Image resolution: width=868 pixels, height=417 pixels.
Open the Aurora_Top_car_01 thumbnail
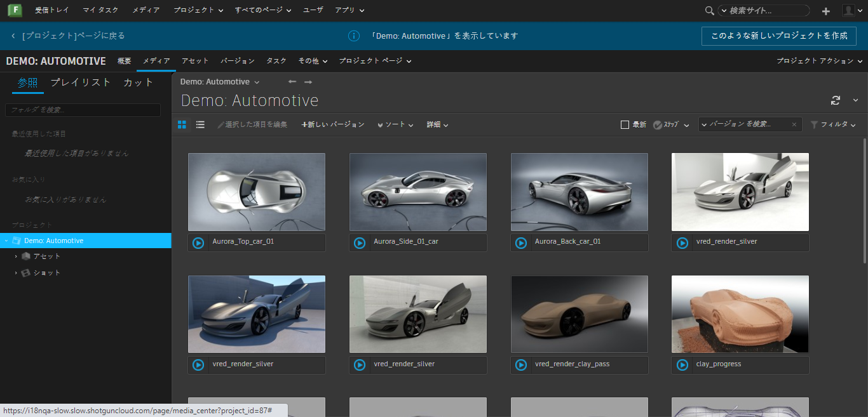tap(257, 192)
